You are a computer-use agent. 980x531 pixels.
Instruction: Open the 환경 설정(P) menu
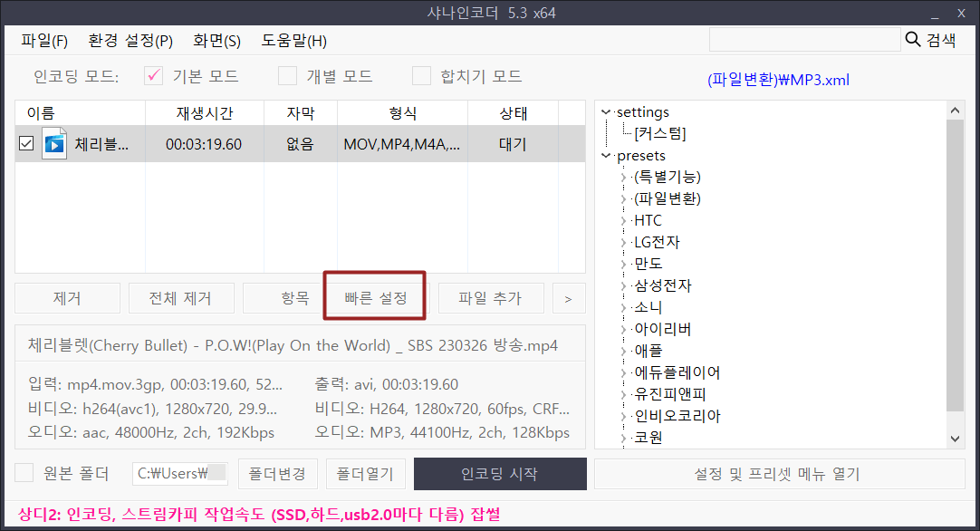point(130,42)
